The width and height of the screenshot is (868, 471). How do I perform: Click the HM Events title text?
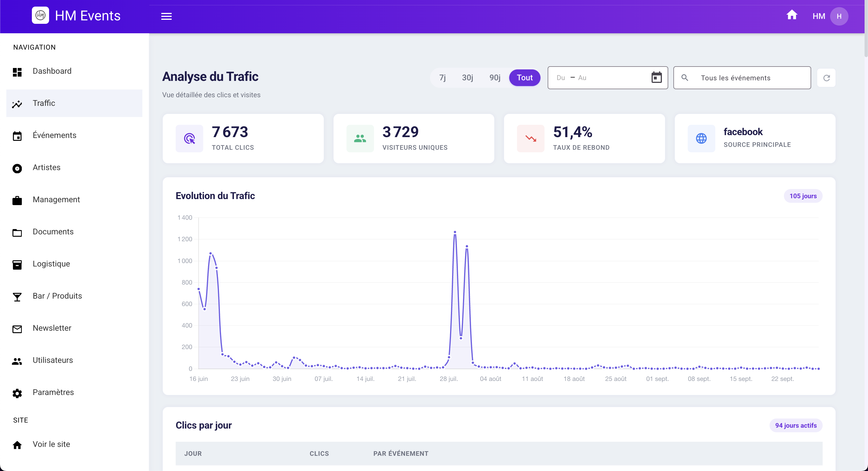88,16
